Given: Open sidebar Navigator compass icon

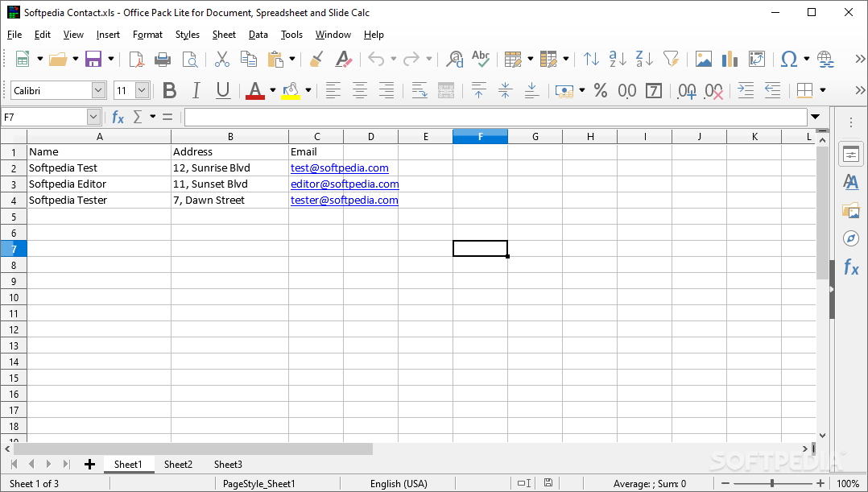Looking at the screenshot, I should pos(851,238).
